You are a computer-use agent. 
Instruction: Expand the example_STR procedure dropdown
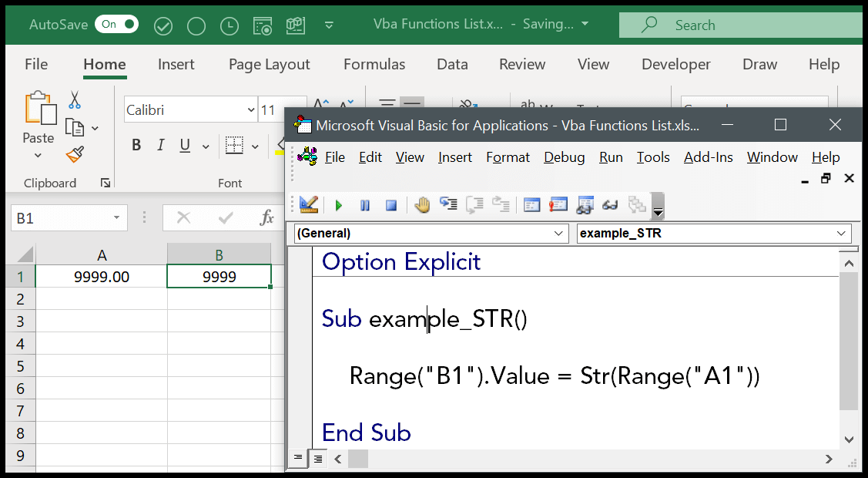coord(841,234)
